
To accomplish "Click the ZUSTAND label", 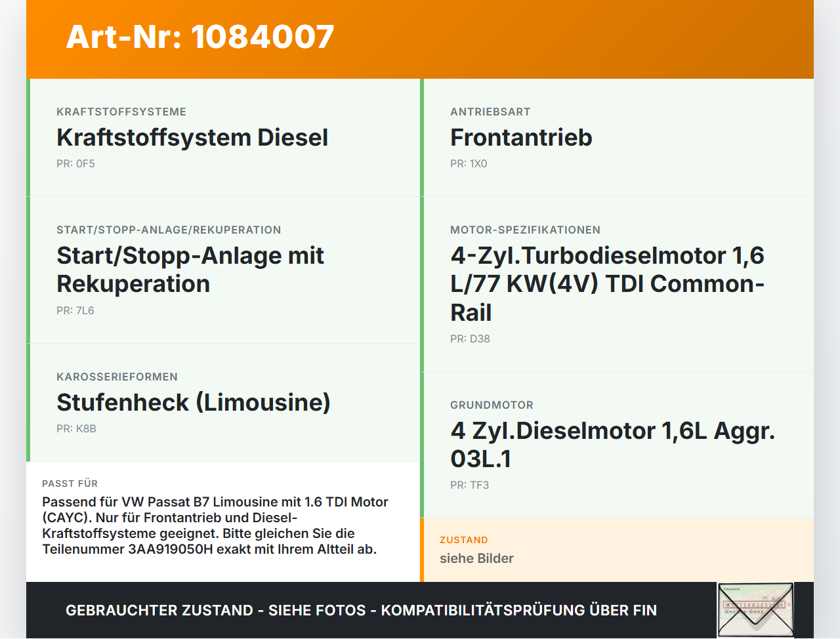I will pyautogui.click(x=464, y=540).
